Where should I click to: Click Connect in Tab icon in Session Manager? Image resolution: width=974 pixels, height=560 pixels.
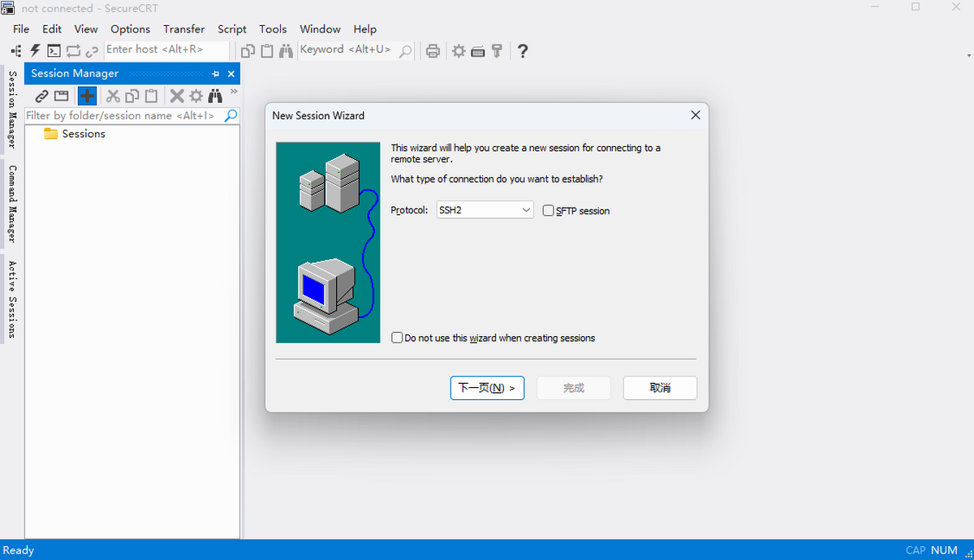pyautogui.click(x=61, y=96)
